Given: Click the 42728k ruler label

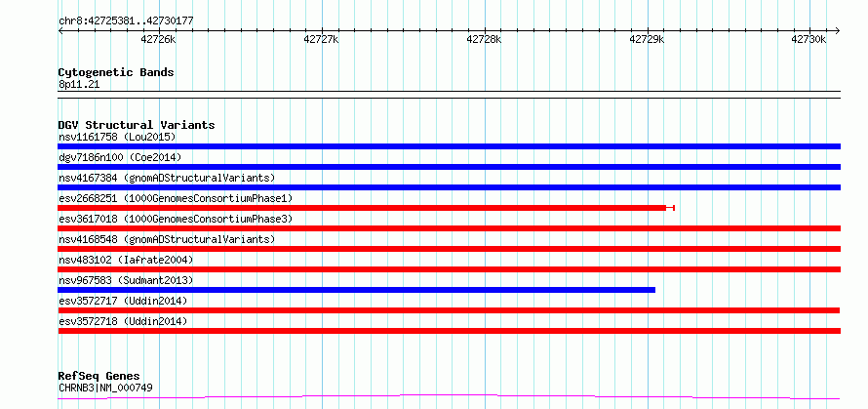Looking at the screenshot, I should coord(485,40).
